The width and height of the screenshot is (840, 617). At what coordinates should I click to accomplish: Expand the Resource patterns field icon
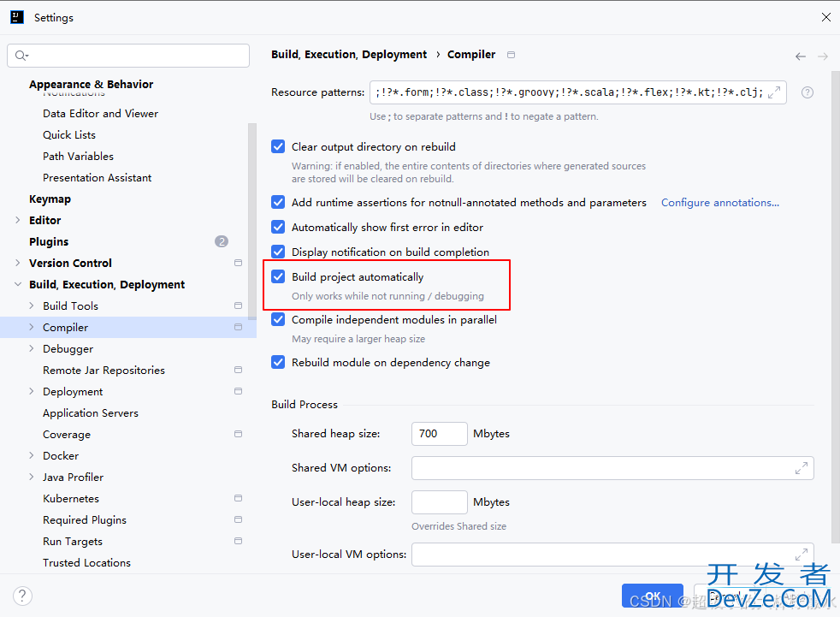pyautogui.click(x=774, y=92)
